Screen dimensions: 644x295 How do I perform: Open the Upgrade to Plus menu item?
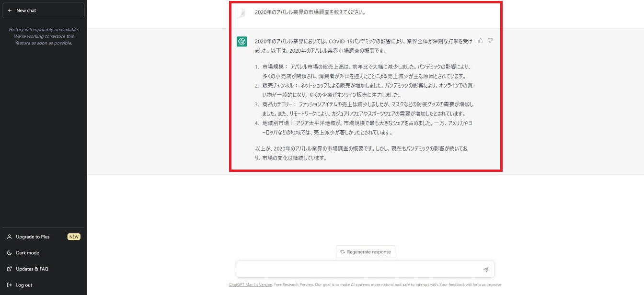coord(33,237)
